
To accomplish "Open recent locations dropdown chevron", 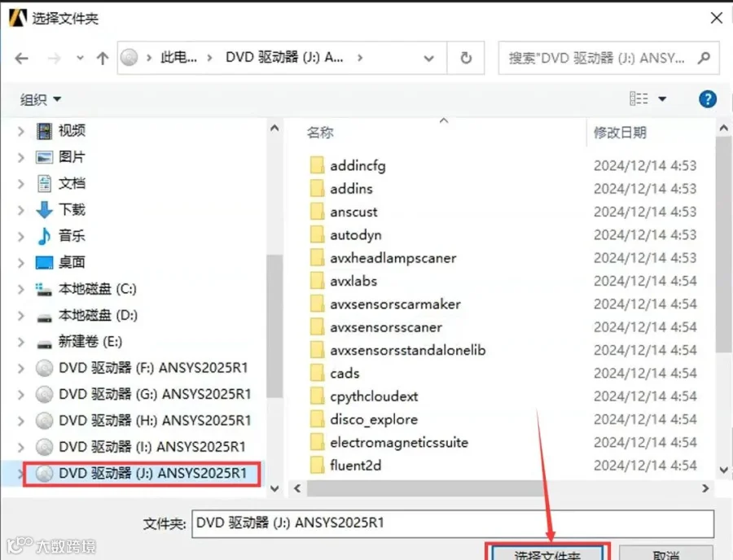I will click(80, 59).
